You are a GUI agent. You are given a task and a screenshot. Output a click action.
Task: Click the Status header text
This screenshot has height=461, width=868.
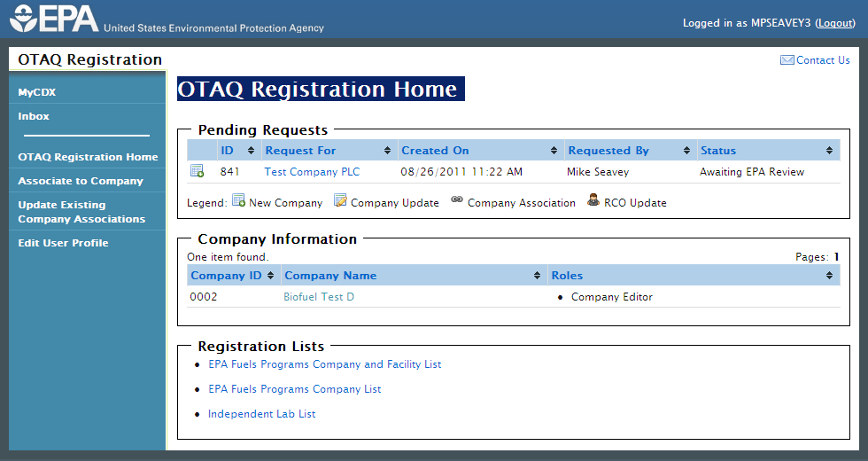[718, 150]
